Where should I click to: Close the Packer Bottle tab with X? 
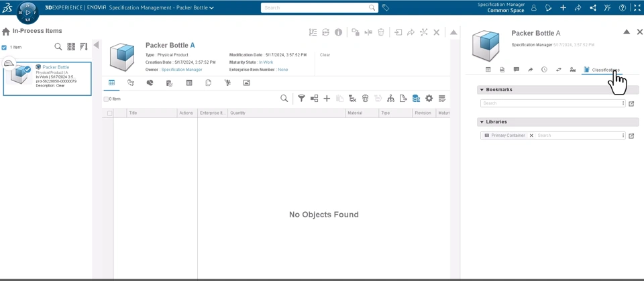437,32
